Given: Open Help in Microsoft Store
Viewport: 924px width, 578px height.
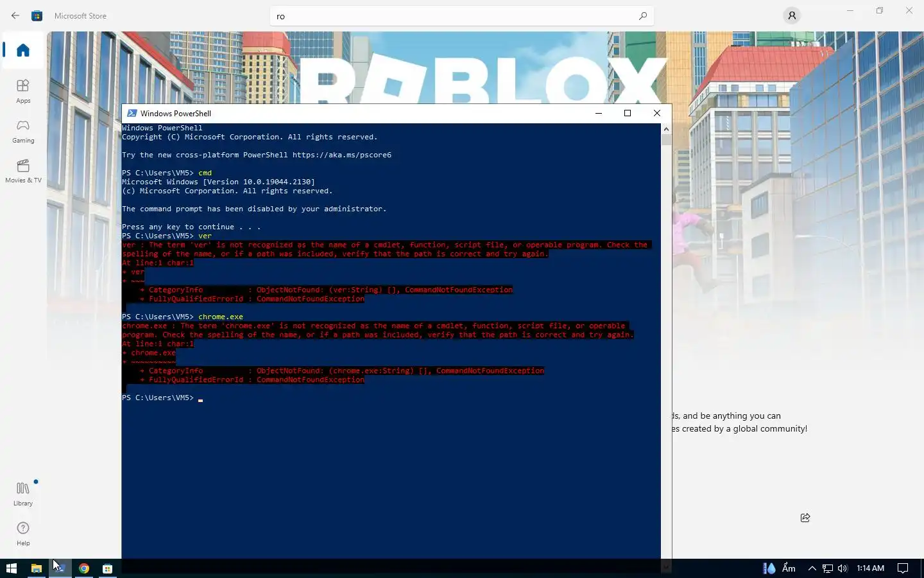Looking at the screenshot, I should (23, 533).
